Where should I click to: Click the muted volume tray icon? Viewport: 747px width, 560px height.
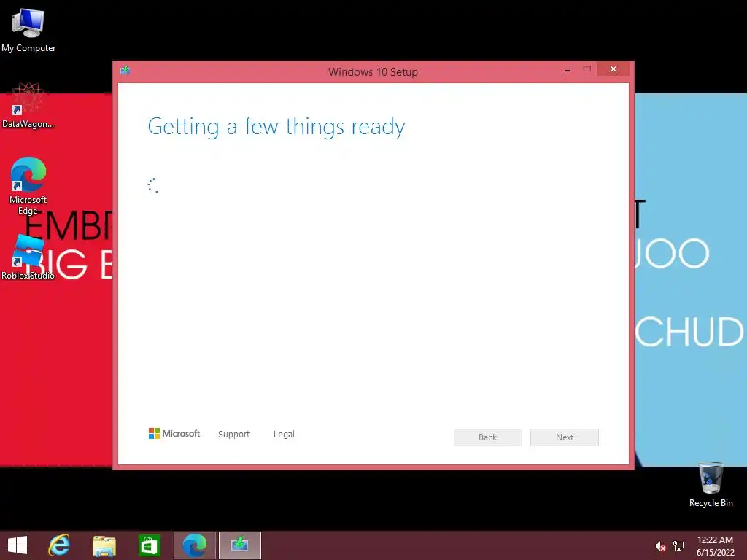(x=660, y=546)
